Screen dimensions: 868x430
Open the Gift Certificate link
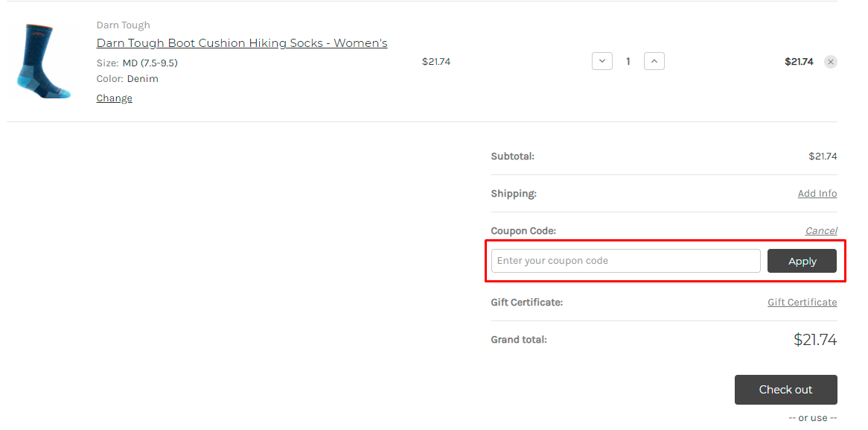click(x=802, y=302)
